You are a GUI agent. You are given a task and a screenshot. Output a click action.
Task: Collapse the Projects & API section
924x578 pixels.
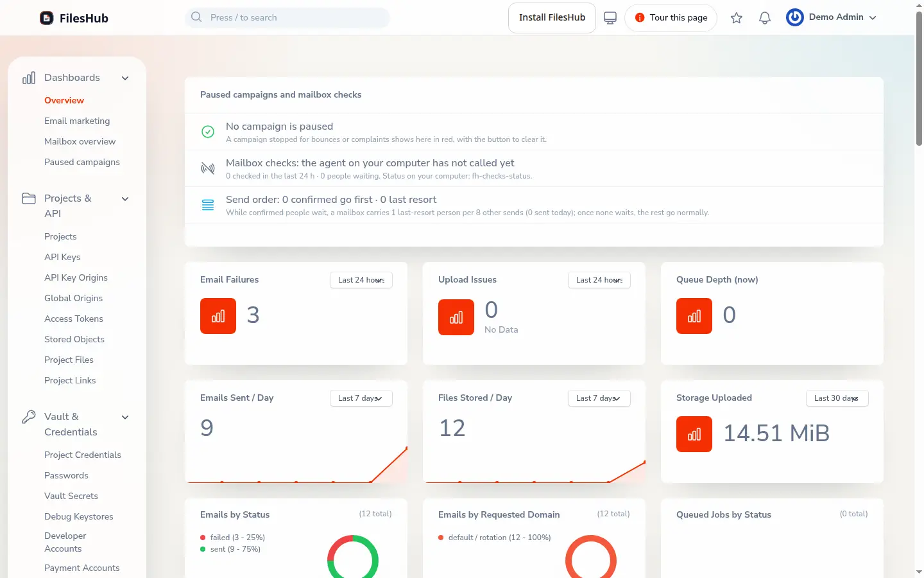[125, 198]
